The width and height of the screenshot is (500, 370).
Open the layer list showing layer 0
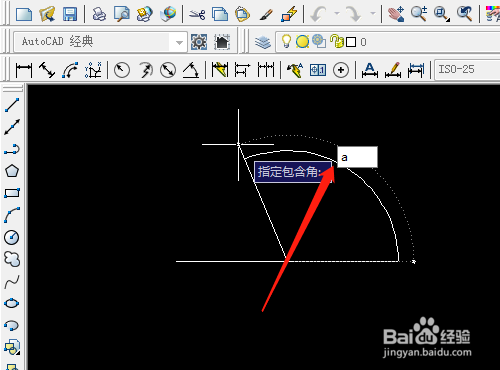tap(388, 42)
